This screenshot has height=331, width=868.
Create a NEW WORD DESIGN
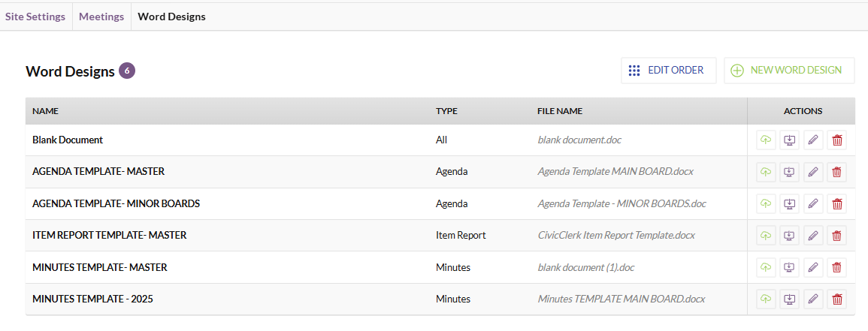789,71
